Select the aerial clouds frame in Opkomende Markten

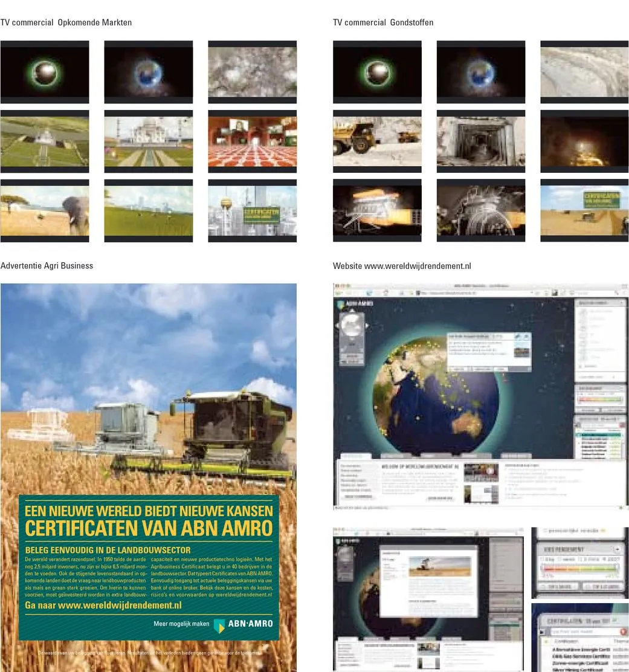tap(253, 72)
